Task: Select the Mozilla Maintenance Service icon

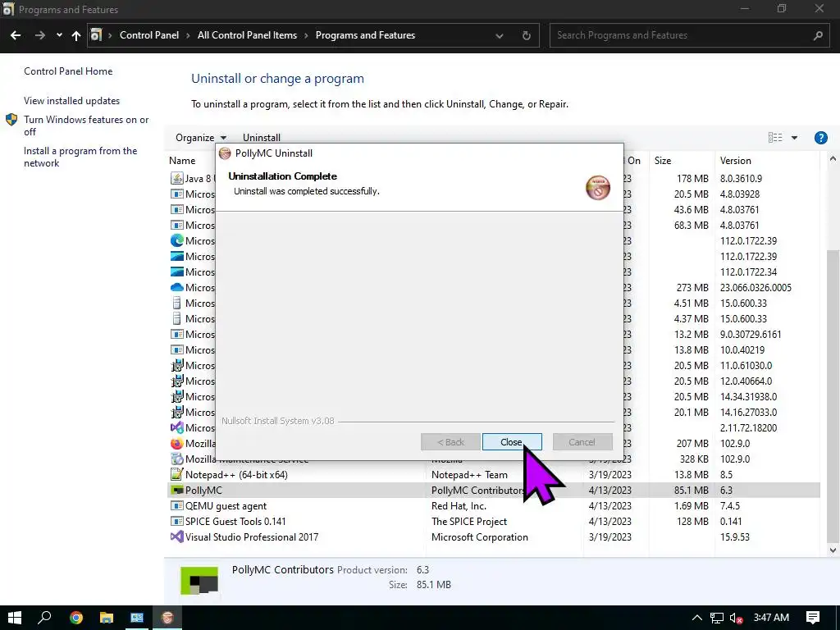Action: pyautogui.click(x=176, y=459)
